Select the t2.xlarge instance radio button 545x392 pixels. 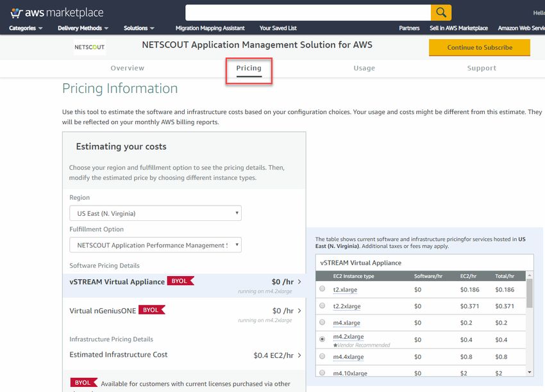coord(323,289)
